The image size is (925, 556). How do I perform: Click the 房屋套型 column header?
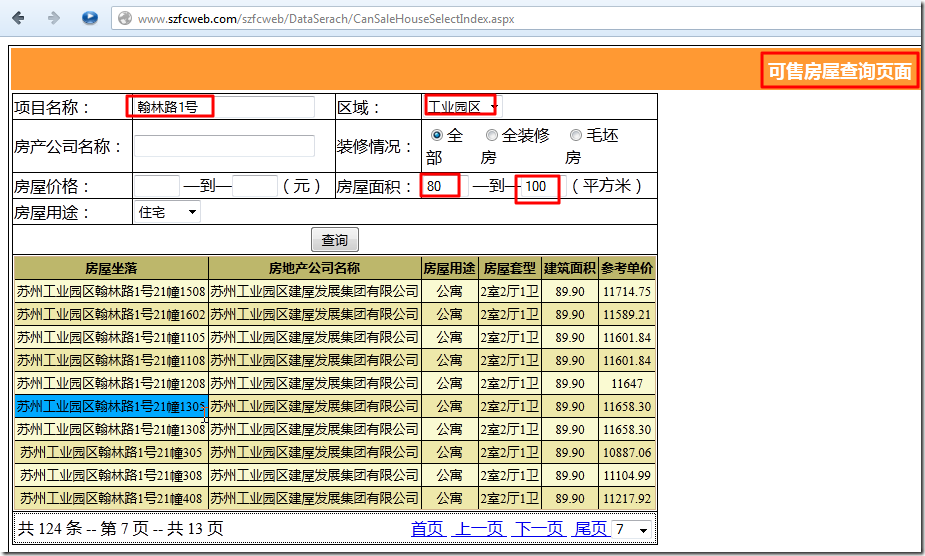point(510,269)
